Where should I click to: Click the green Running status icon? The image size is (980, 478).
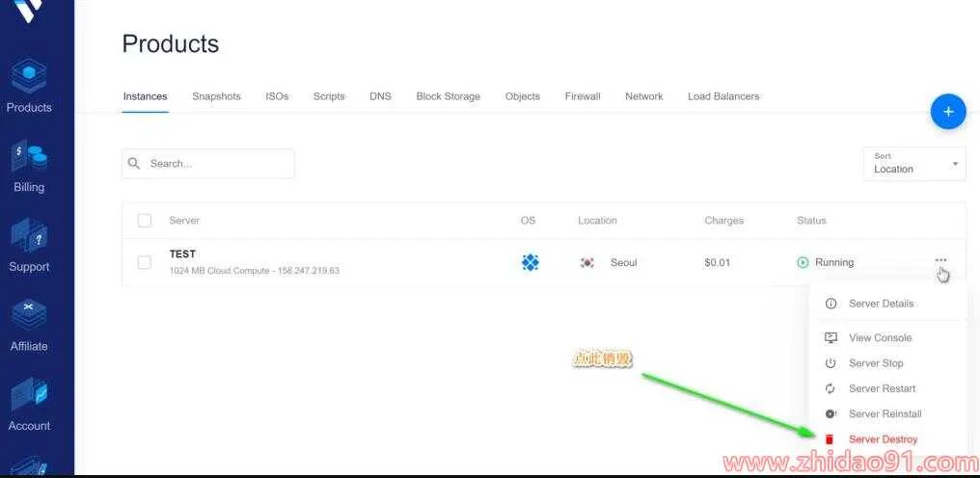(x=803, y=262)
